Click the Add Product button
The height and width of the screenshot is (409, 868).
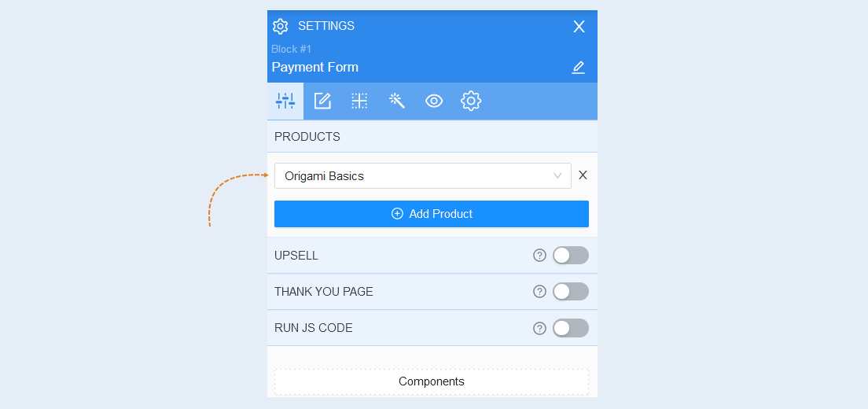[431, 214]
